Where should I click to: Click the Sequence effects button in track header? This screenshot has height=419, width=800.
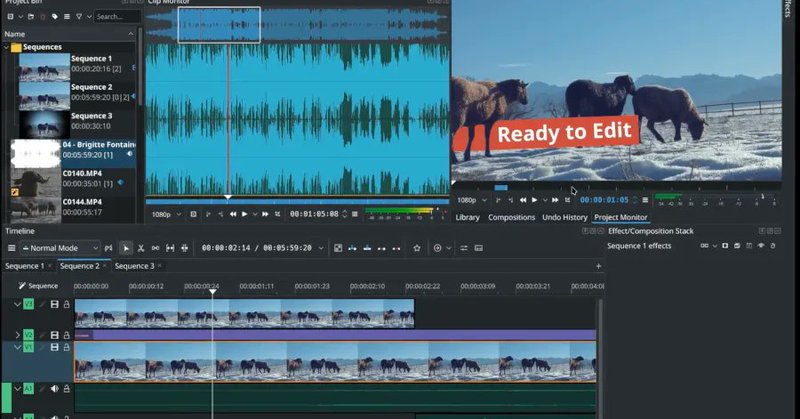pyautogui.click(x=38, y=286)
